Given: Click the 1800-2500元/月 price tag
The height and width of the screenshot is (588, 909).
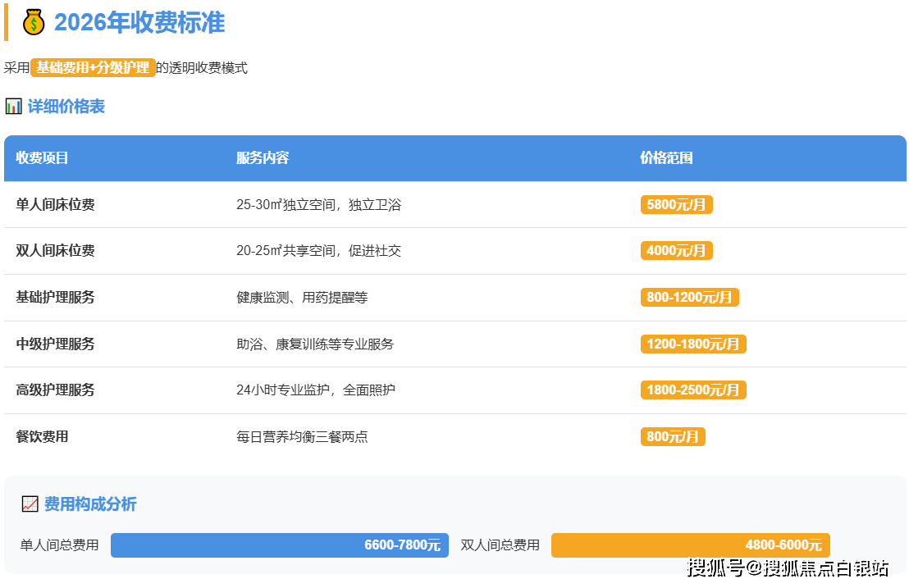Looking at the screenshot, I should tap(693, 390).
